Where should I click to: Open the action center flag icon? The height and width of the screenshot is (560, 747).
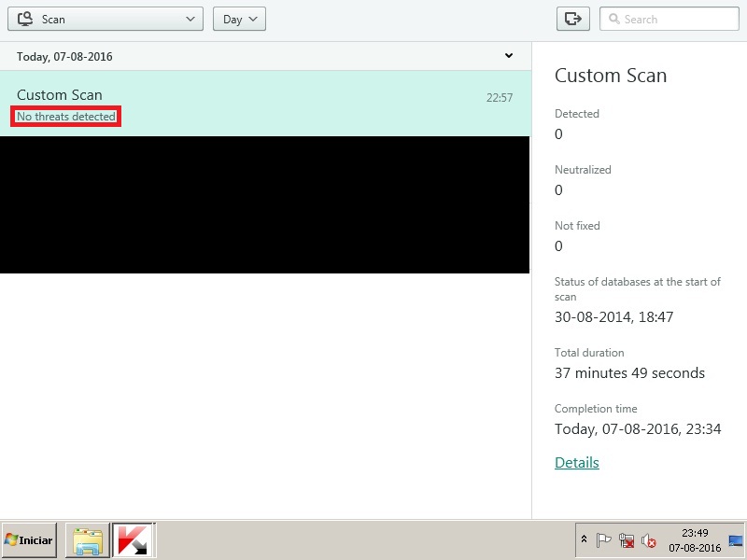point(603,539)
